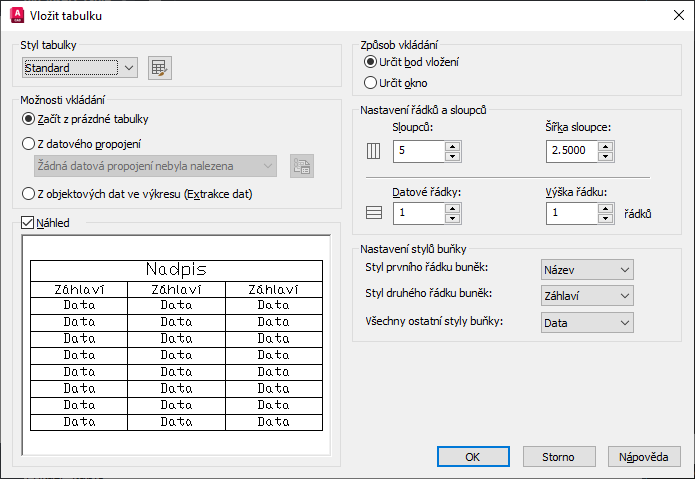The image size is (695, 479).
Task: Open the Záhlaví second row style dropdown
Action: [587, 296]
